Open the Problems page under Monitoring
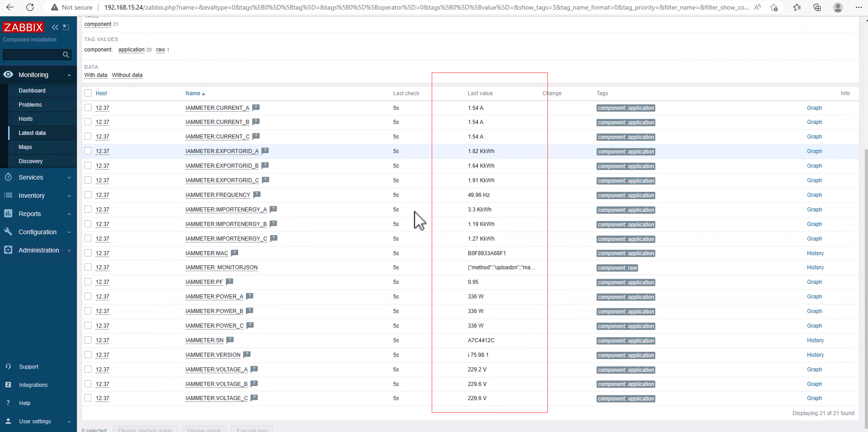This screenshot has height=432, width=868. pyautogui.click(x=30, y=105)
